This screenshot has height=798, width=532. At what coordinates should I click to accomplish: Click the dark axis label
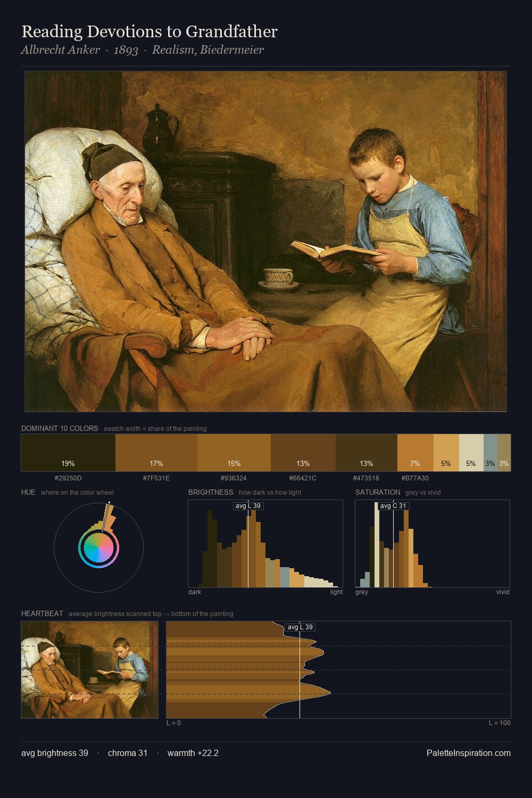[x=195, y=592]
